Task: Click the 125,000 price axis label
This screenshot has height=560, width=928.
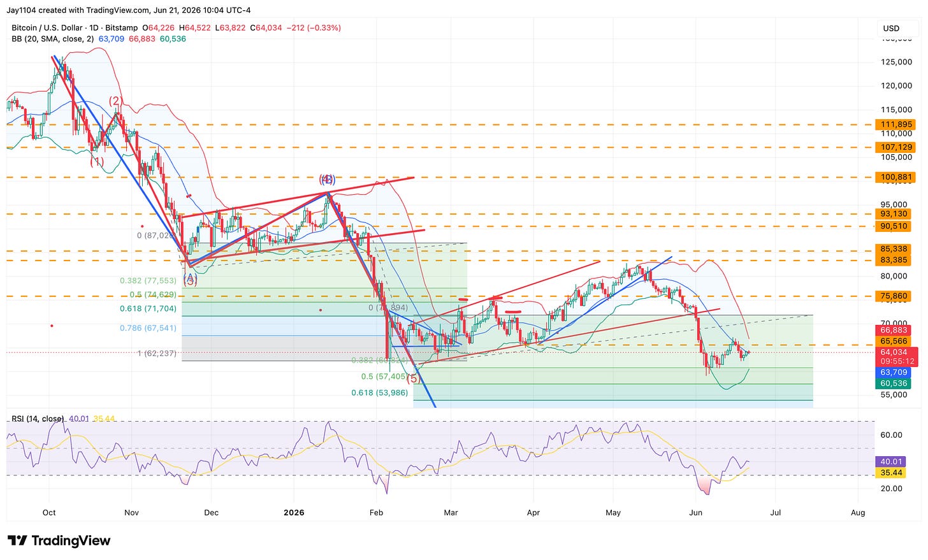Action: point(897,62)
